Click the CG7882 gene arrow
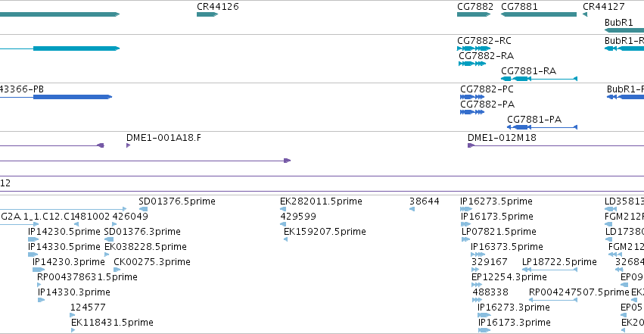The height and width of the screenshot is (334, 644). point(474,14)
